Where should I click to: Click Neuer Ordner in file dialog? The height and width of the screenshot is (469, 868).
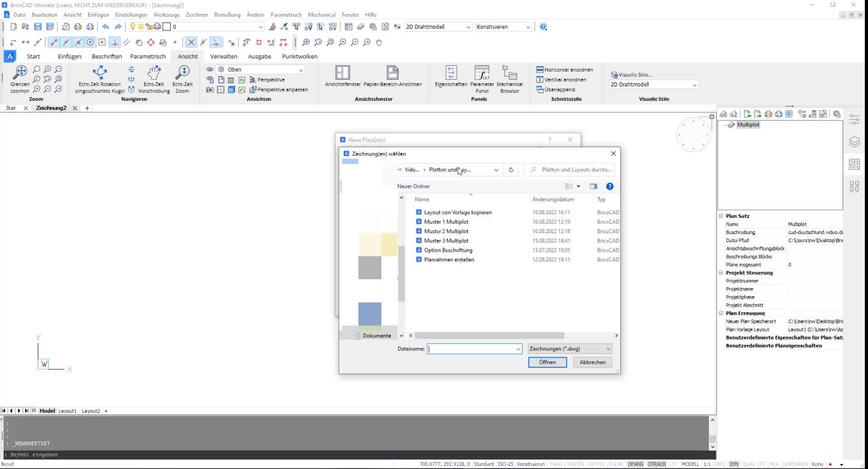(414, 187)
